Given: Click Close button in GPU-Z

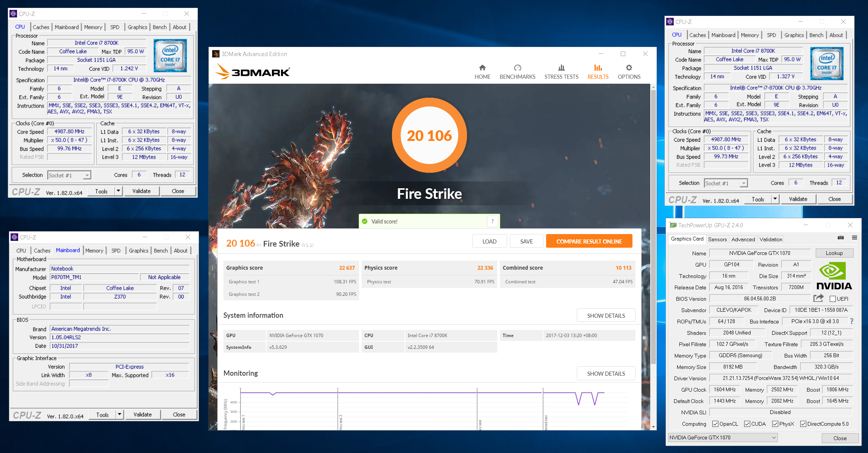Looking at the screenshot, I should pyautogui.click(x=840, y=438).
